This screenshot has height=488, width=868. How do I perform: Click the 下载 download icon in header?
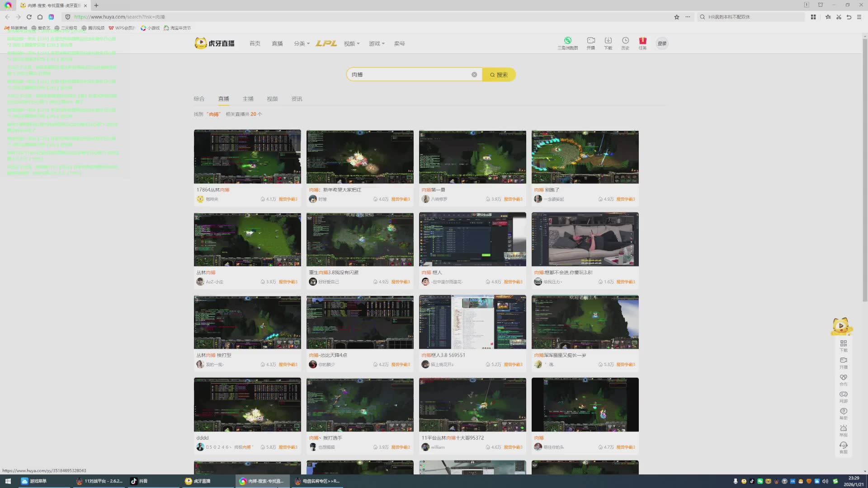[x=608, y=41]
